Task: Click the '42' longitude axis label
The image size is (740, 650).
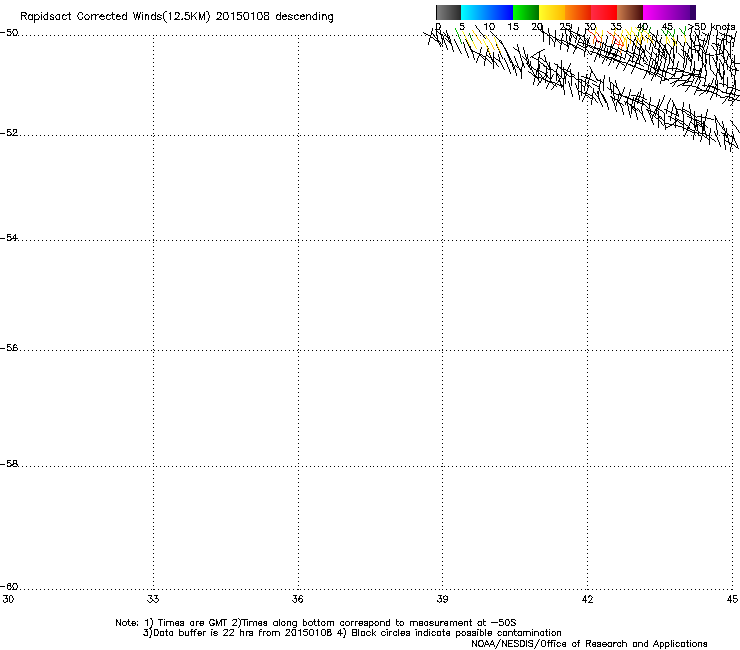Action: pyautogui.click(x=587, y=599)
